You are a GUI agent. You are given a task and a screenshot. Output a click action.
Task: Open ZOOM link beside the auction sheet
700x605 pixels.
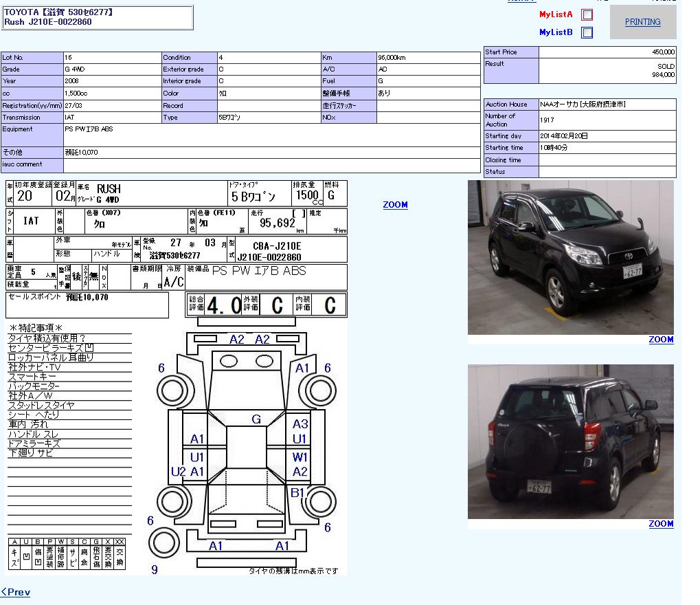click(395, 205)
